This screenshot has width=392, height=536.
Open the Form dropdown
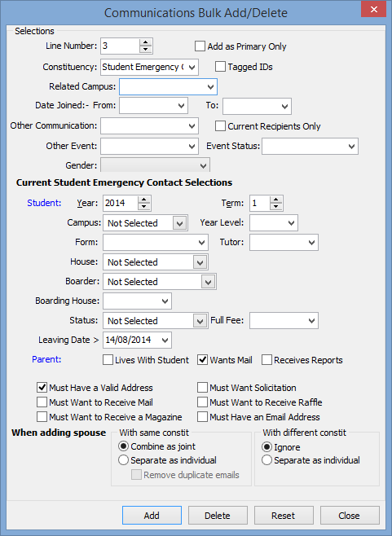[x=201, y=243]
